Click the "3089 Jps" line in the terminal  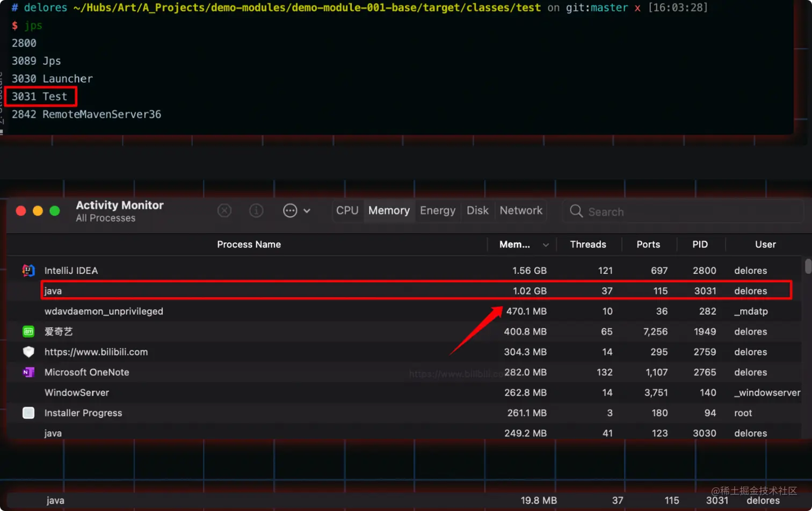coord(37,61)
